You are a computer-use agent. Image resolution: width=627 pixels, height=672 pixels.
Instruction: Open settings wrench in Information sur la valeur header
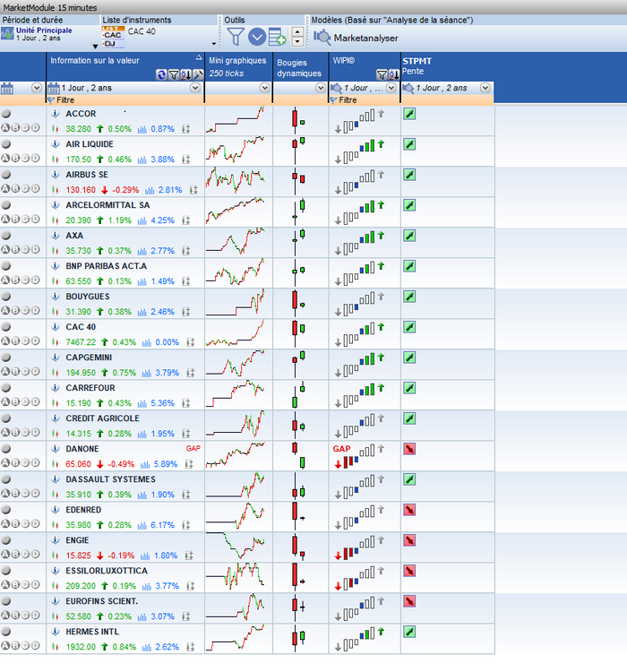[198, 74]
